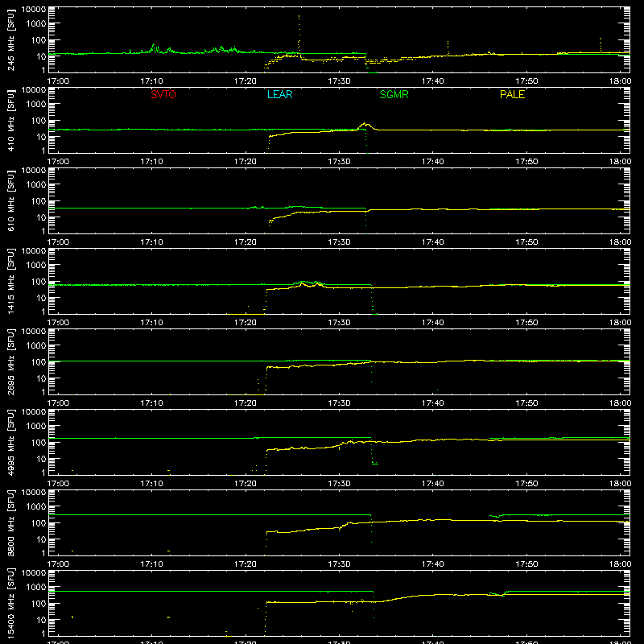Screen dimensions: 644x644
Task: Click the 18:00 tick label under 2695 MHz plot
Action: tap(620, 403)
